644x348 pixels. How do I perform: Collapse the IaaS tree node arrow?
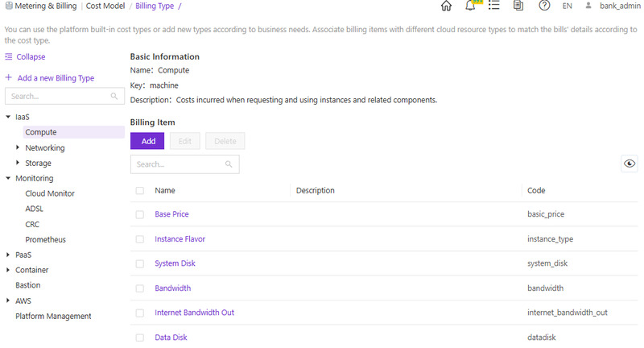click(x=8, y=117)
